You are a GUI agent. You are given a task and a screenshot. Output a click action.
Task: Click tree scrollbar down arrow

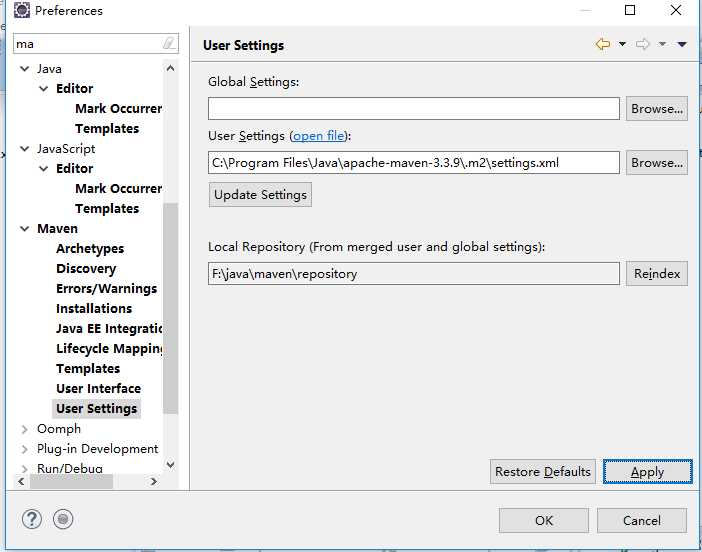point(171,465)
